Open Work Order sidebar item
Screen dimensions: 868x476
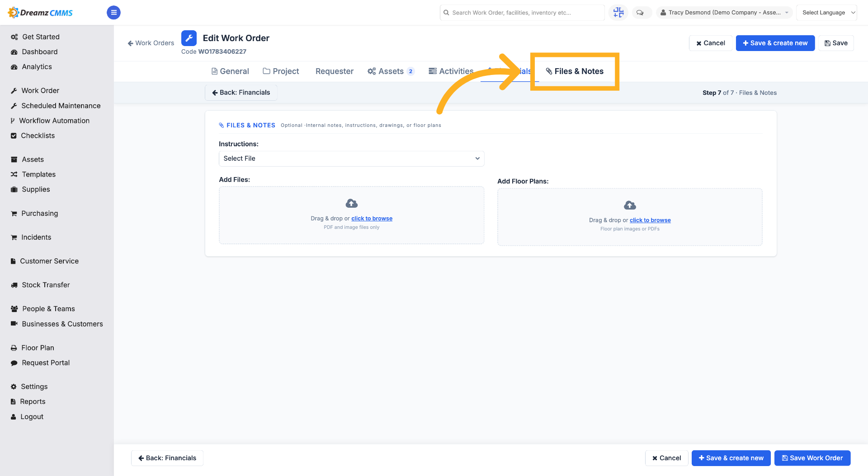35,91
